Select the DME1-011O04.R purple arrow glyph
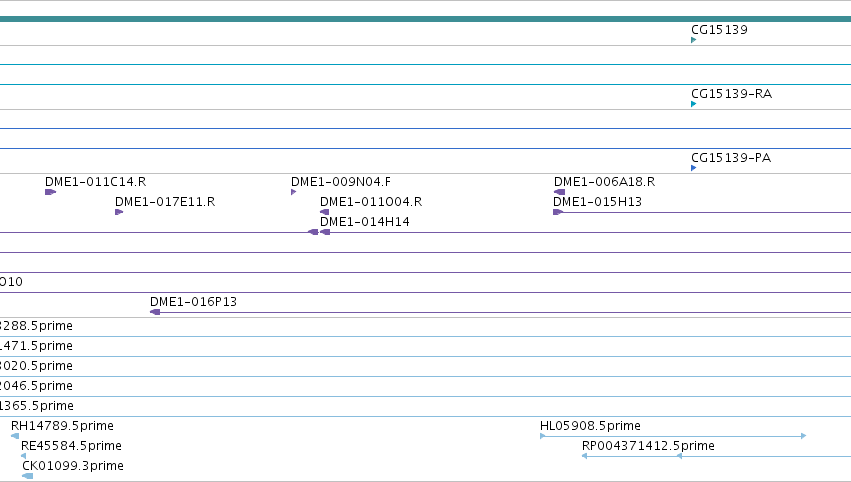This screenshot has width=851, height=482. coord(325,212)
